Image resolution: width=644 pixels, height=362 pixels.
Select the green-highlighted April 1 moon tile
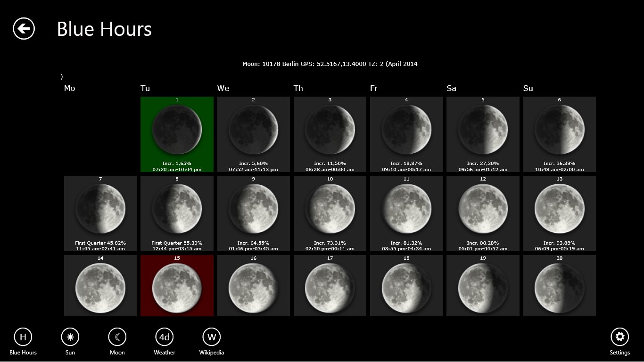pos(177,134)
